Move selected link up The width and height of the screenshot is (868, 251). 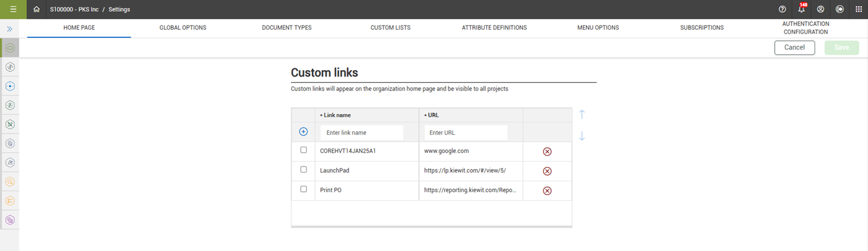pyautogui.click(x=582, y=114)
